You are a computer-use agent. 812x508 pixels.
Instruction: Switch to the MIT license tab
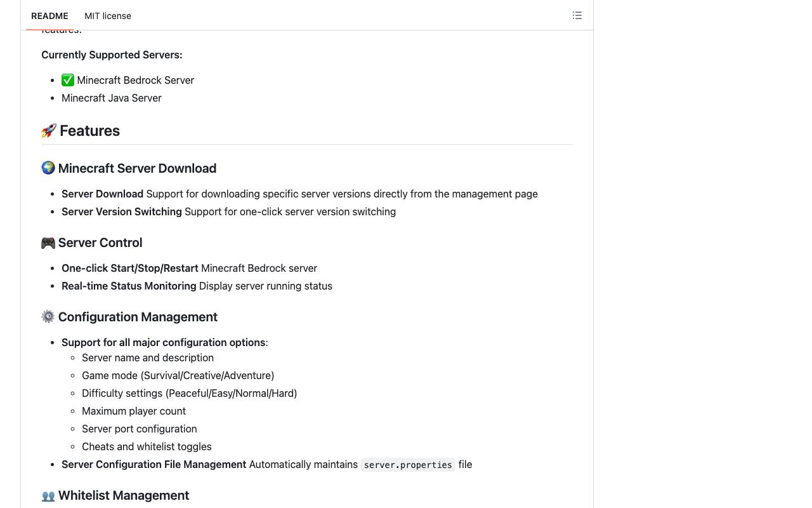point(108,16)
